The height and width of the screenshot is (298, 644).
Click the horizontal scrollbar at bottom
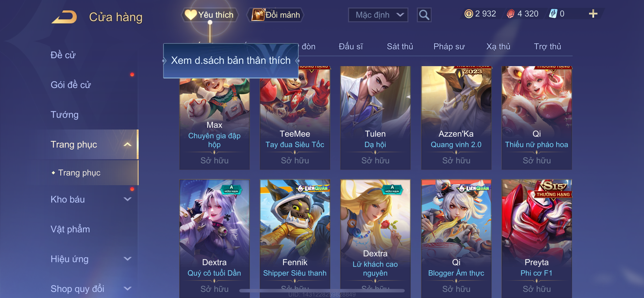[x=322, y=291]
